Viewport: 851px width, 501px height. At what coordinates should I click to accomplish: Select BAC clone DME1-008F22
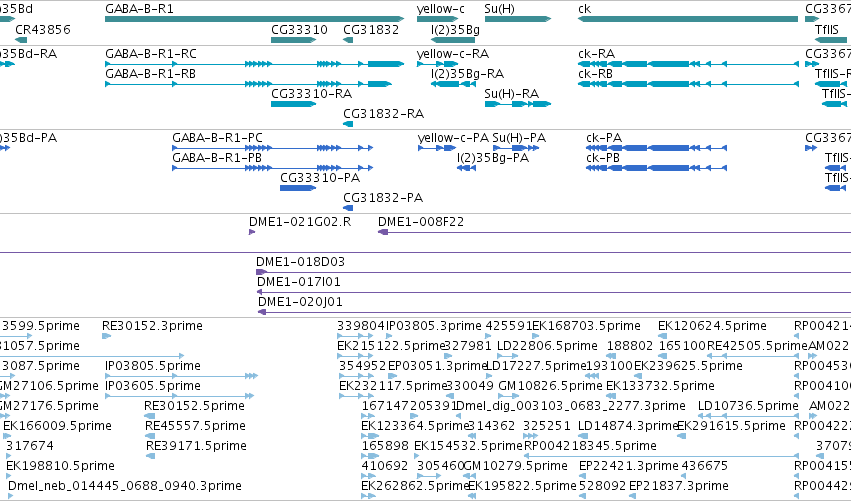(x=614, y=232)
